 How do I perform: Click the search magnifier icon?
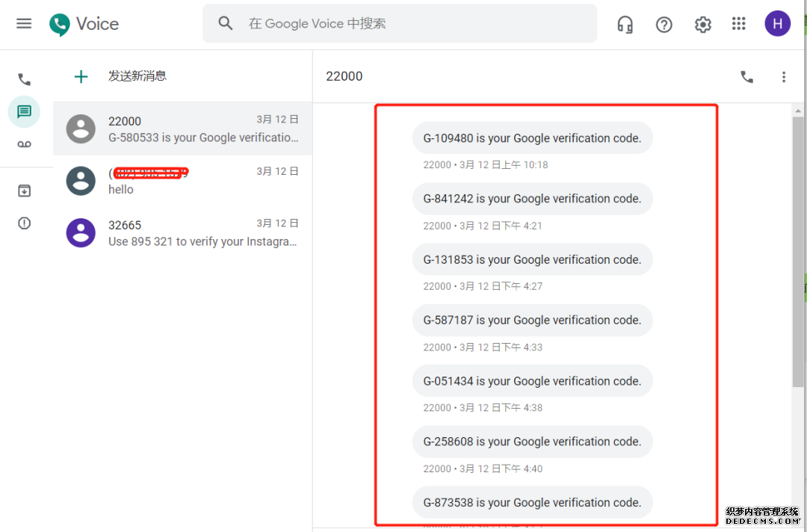click(226, 23)
